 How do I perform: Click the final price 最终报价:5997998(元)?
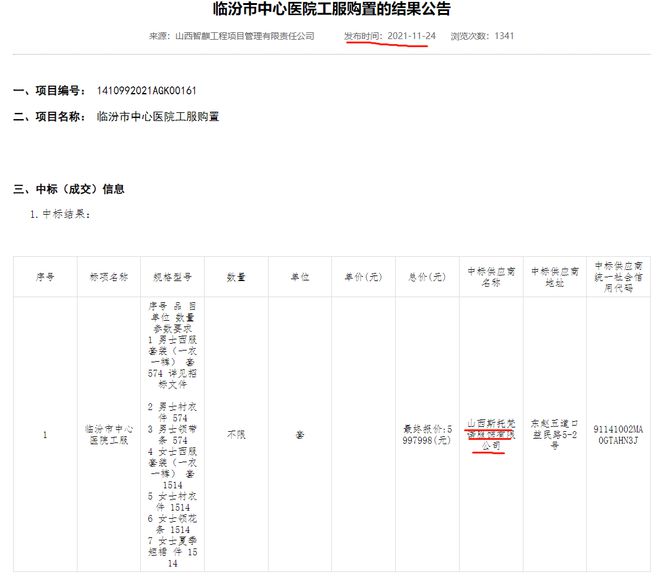(x=427, y=435)
